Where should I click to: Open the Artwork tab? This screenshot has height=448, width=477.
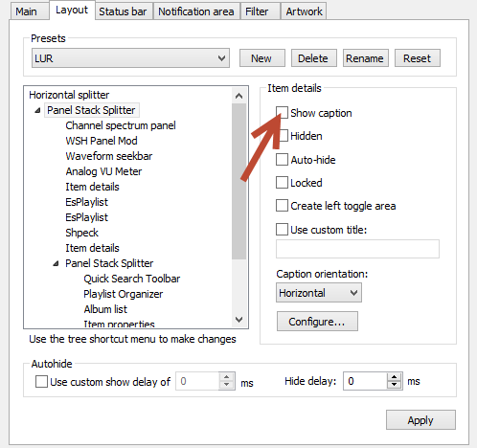click(304, 11)
